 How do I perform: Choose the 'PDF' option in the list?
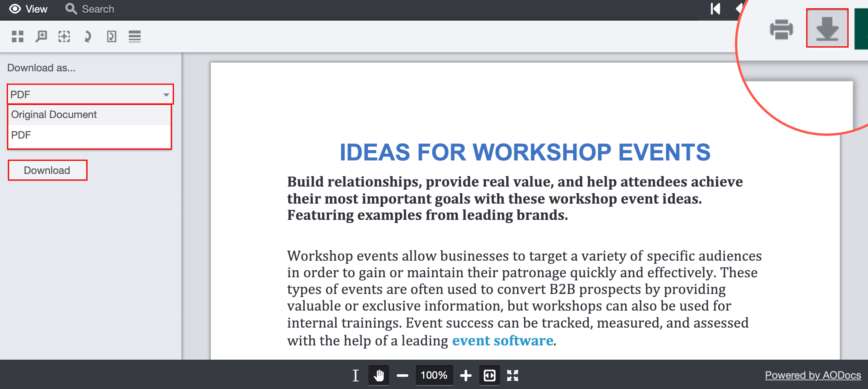point(90,135)
